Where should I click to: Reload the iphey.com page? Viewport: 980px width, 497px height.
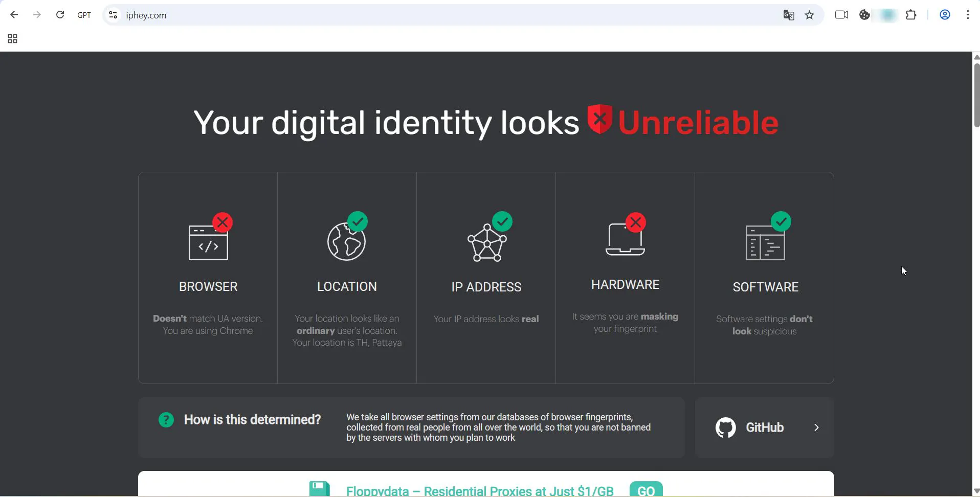60,15
